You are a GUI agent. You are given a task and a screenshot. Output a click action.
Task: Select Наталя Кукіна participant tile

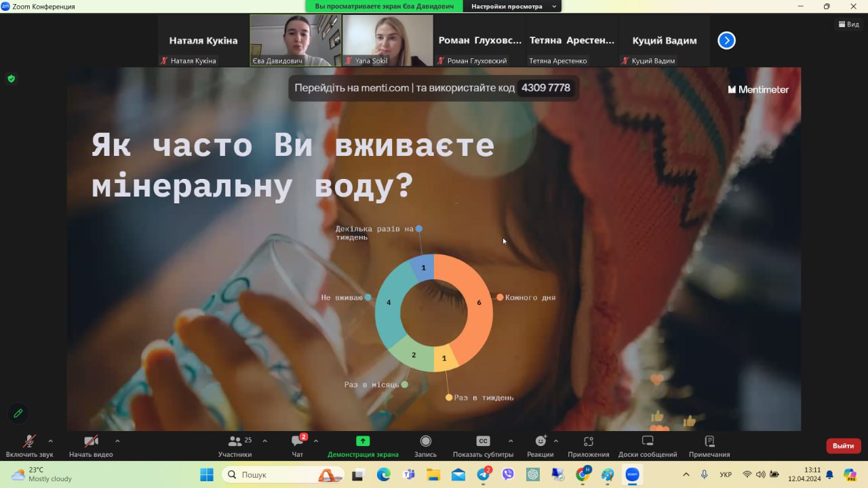(203, 41)
